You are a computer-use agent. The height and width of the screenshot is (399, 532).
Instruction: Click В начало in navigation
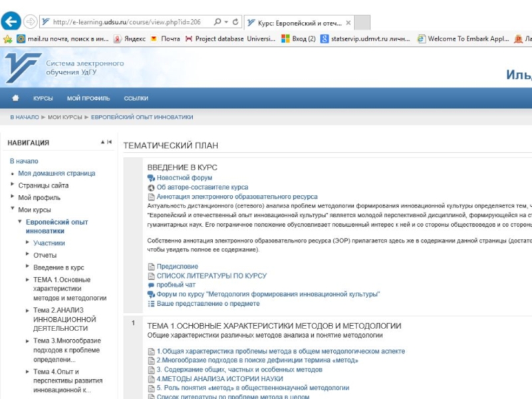(x=24, y=161)
